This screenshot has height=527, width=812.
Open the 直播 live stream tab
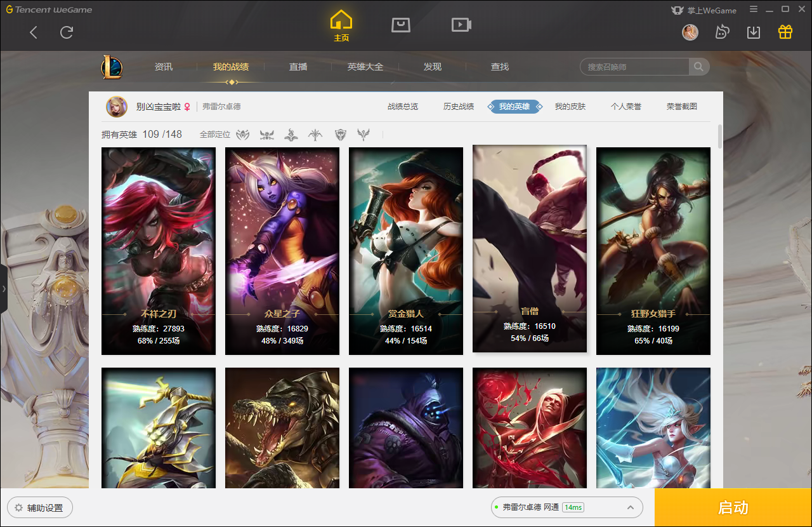[298, 67]
